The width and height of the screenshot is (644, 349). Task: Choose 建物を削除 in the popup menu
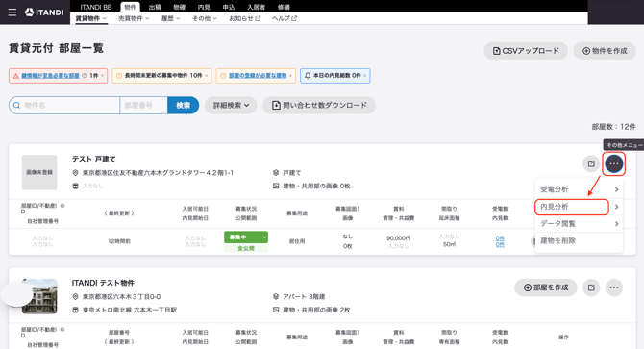point(579,241)
